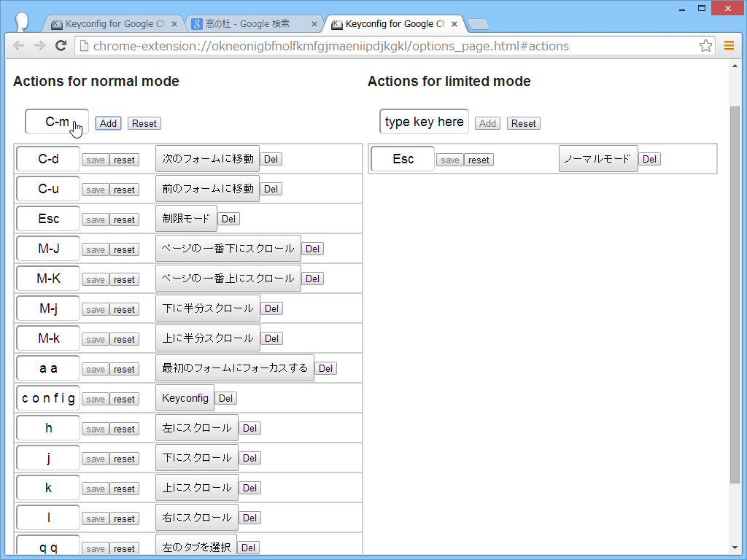The height and width of the screenshot is (560, 747).
Task: Click the scrollbar down arrow
Action: click(735, 548)
